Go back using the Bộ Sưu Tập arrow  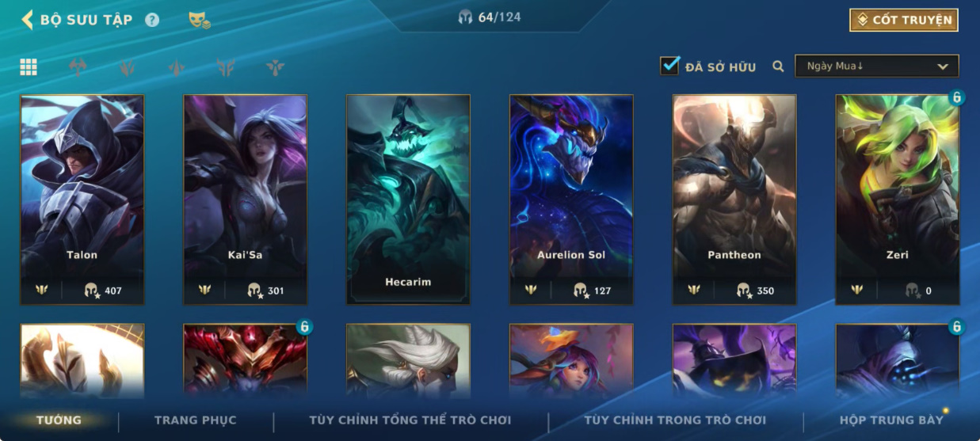(28, 20)
